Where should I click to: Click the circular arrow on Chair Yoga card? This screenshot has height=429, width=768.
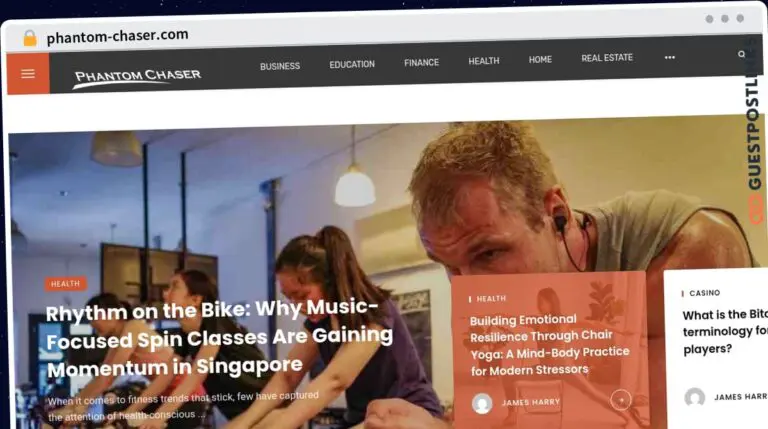pyautogui.click(x=621, y=400)
